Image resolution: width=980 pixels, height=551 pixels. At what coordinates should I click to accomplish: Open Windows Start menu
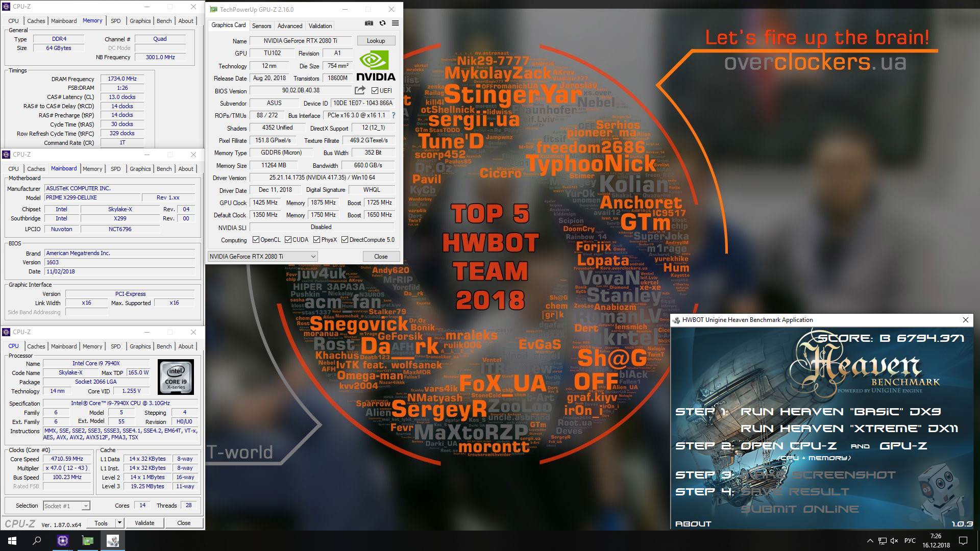pos(12,541)
